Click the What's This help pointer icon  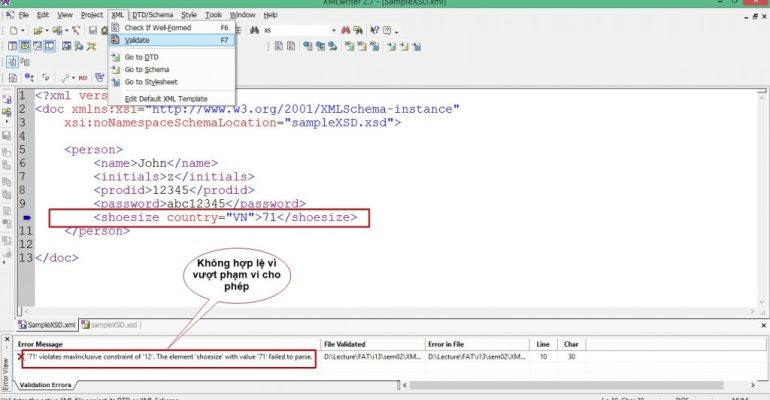tap(375, 30)
